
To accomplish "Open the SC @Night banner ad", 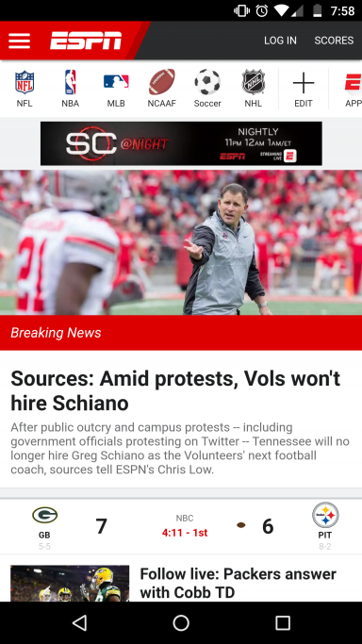I will tap(181, 143).
